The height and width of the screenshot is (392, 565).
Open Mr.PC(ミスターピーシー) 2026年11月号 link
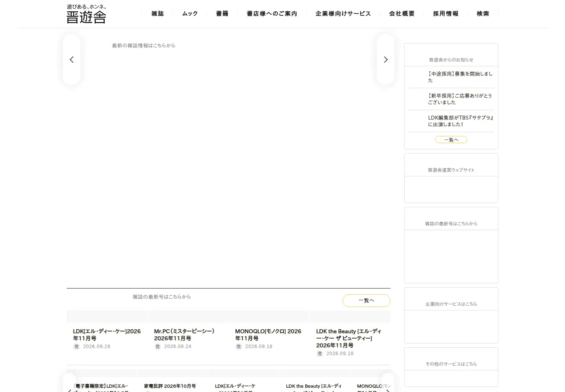[184, 335]
